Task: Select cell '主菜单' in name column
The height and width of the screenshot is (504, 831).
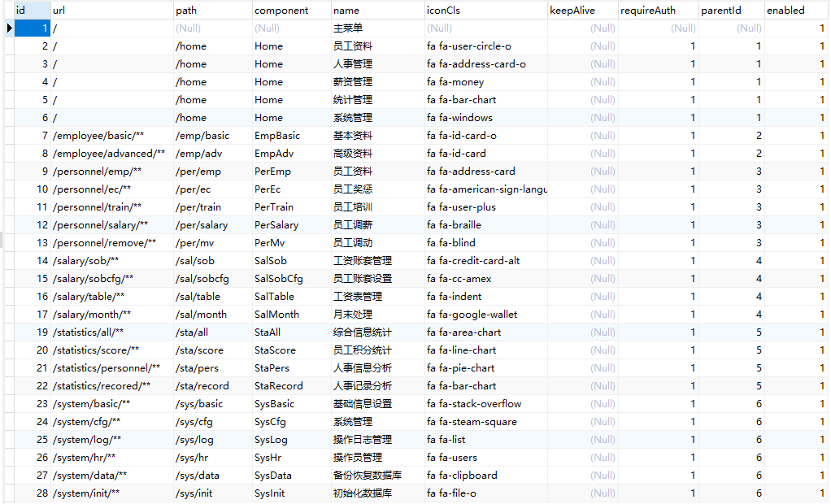Action: click(x=378, y=28)
